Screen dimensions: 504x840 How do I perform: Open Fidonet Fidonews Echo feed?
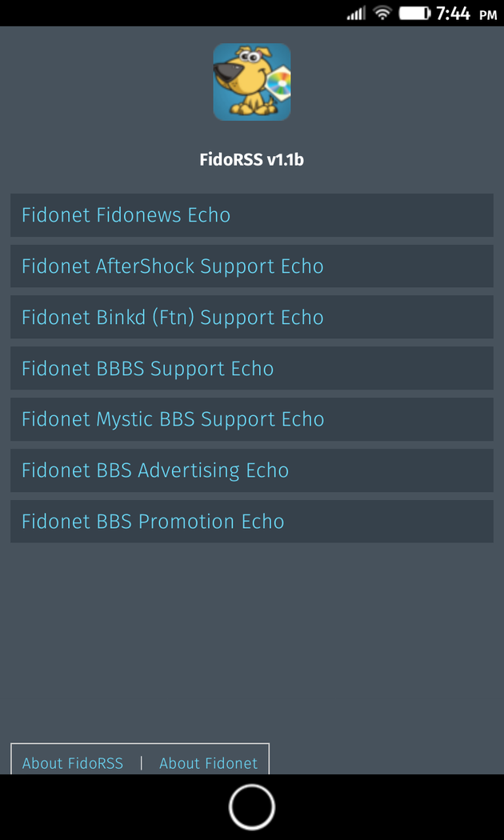coord(126,215)
